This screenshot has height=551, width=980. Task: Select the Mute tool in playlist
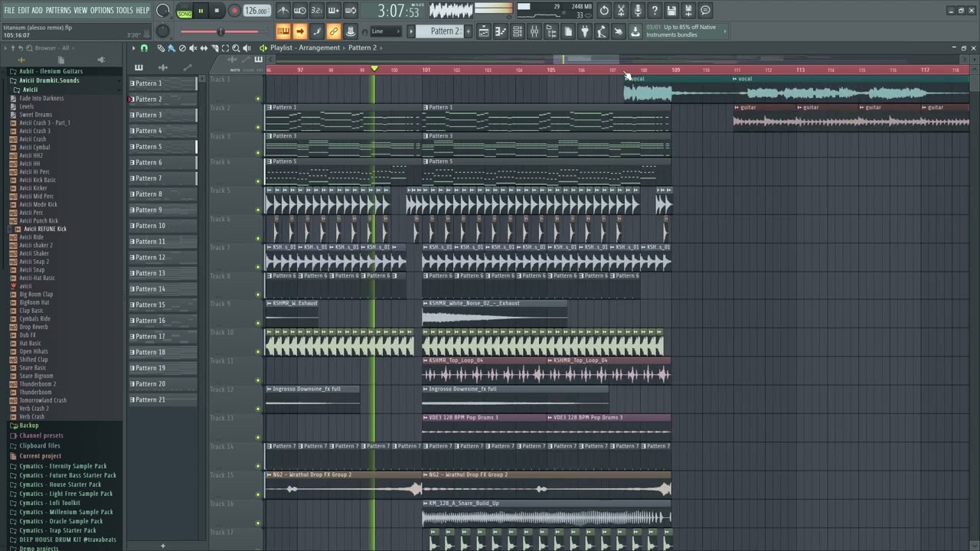click(x=193, y=48)
